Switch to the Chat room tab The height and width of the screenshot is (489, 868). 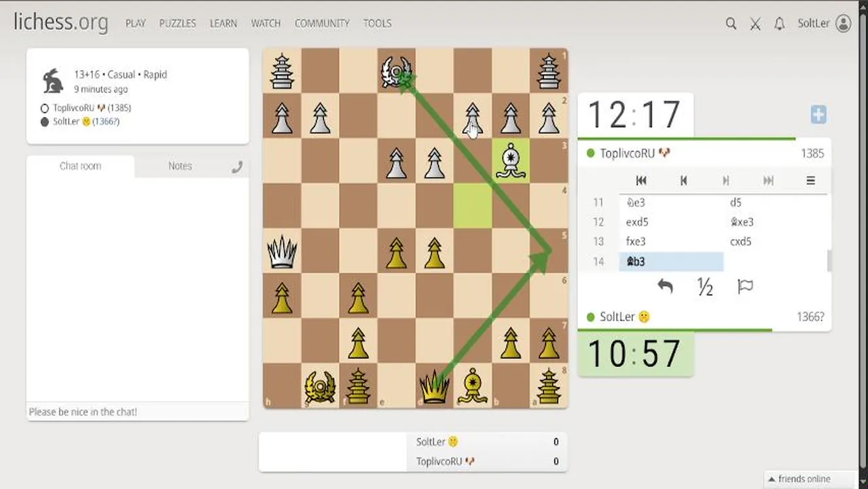[80, 166]
